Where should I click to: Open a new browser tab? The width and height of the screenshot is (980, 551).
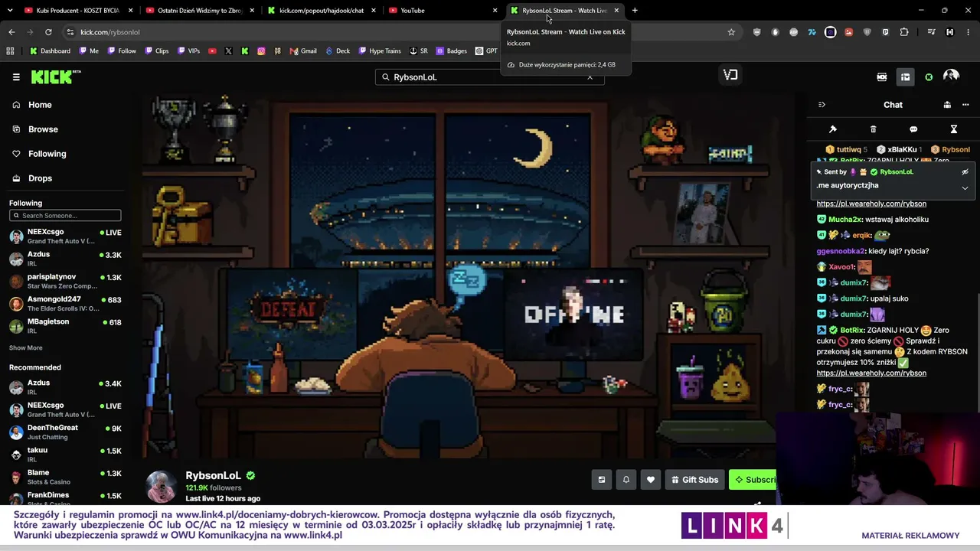point(635,11)
